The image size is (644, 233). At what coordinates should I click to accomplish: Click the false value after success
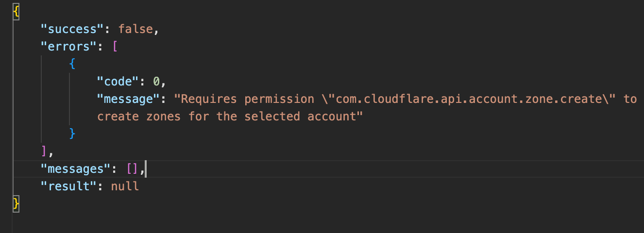(x=136, y=29)
